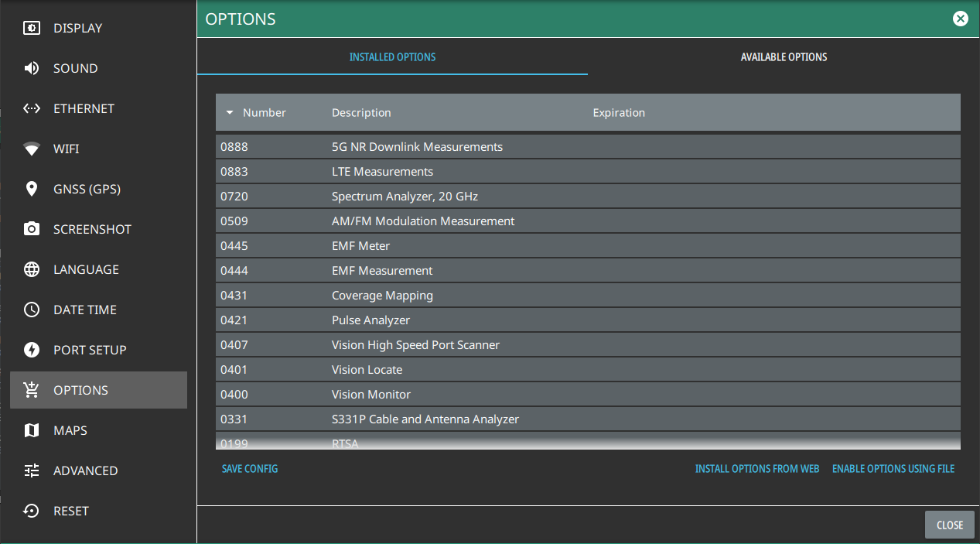This screenshot has height=544, width=980.
Task: Click Enable Options Using File
Action: point(893,469)
